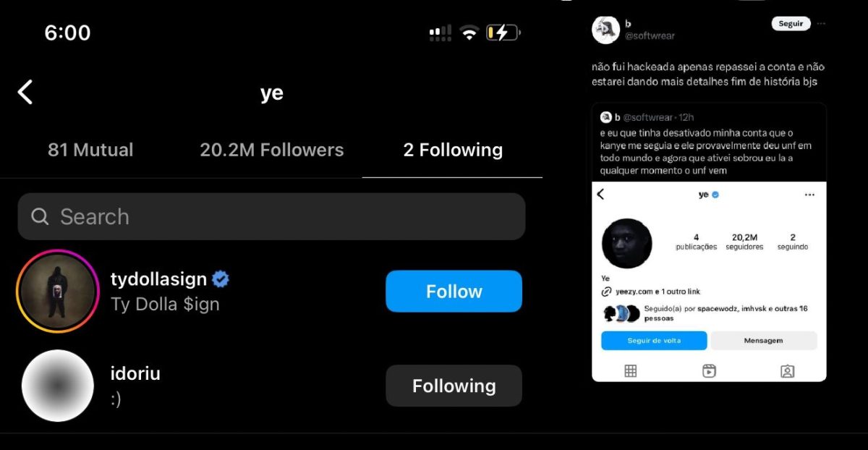This screenshot has width=868, height=450.
Task: Open the three-dot options on ye's profile
Action: tap(808, 194)
